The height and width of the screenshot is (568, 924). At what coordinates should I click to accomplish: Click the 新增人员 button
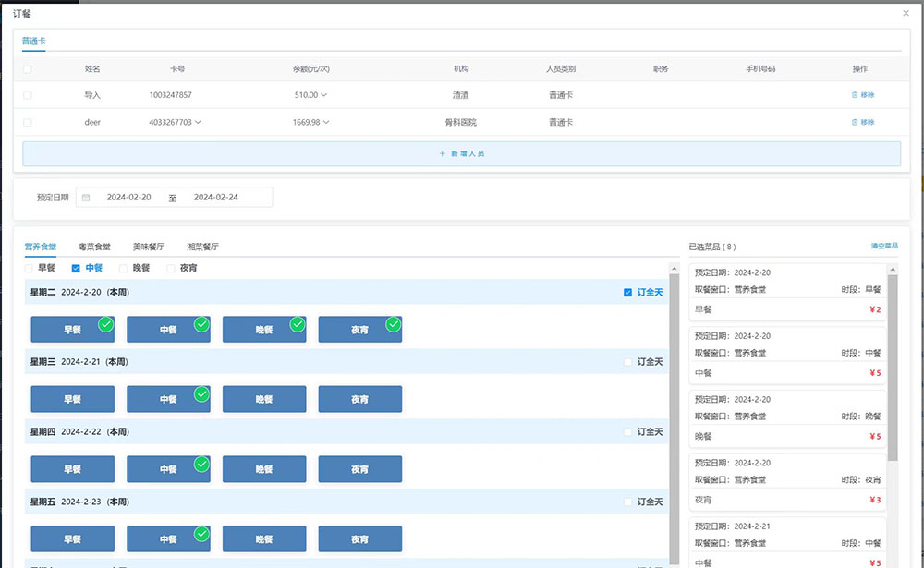[x=461, y=154]
